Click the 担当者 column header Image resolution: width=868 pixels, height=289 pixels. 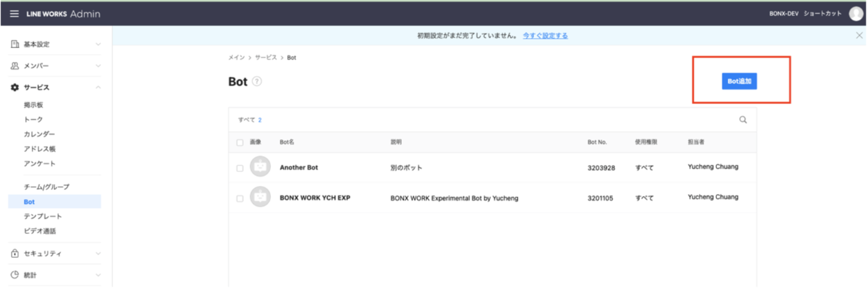pos(696,142)
